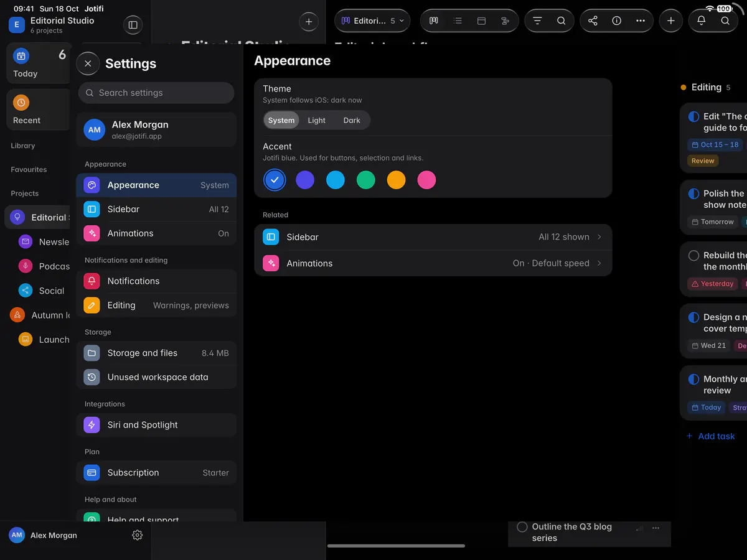This screenshot has width=747, height=560.
Task: Click the Yesterday overdue date tag
Action: pos(712,284)
